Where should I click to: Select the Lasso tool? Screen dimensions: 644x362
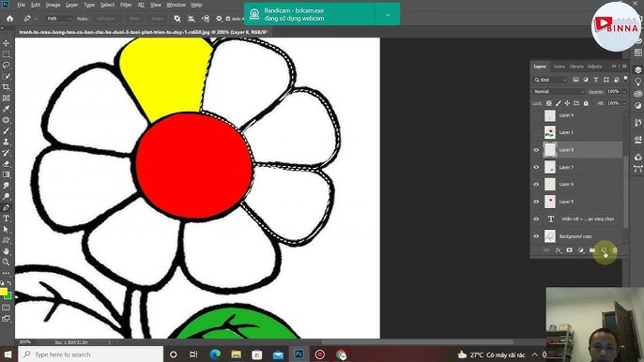[x=6, y=66]
